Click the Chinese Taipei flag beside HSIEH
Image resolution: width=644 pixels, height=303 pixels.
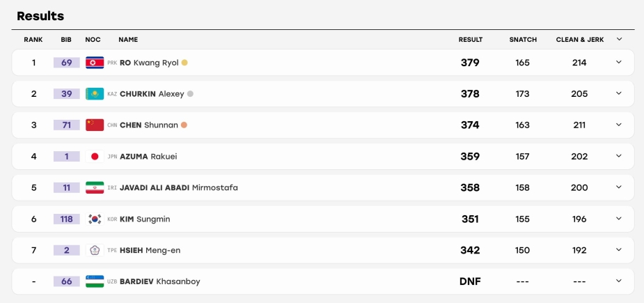coord(95,250)
